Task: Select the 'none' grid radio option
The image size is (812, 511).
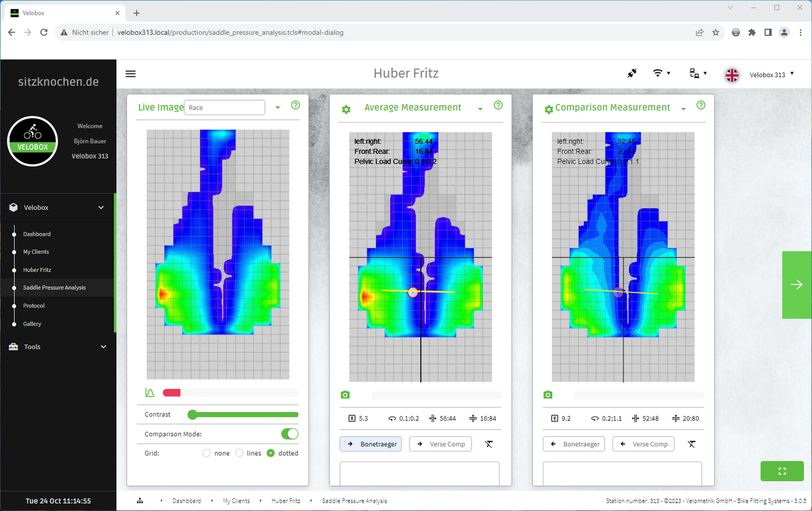Action: coord(207,453)
